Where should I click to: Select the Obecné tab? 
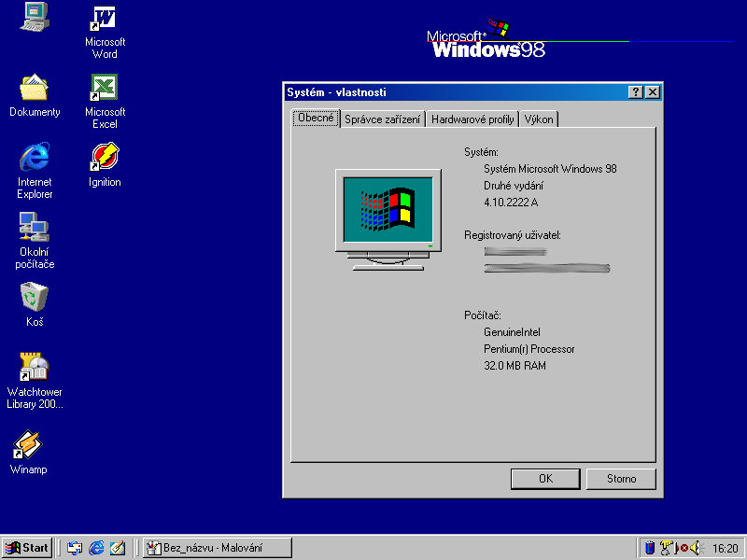(x=316, y=118)
